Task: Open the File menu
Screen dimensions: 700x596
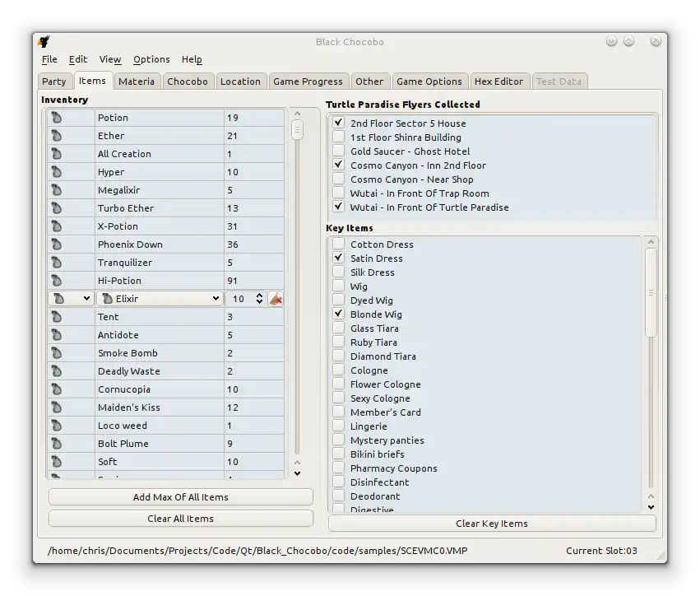Action: (49, 59)
